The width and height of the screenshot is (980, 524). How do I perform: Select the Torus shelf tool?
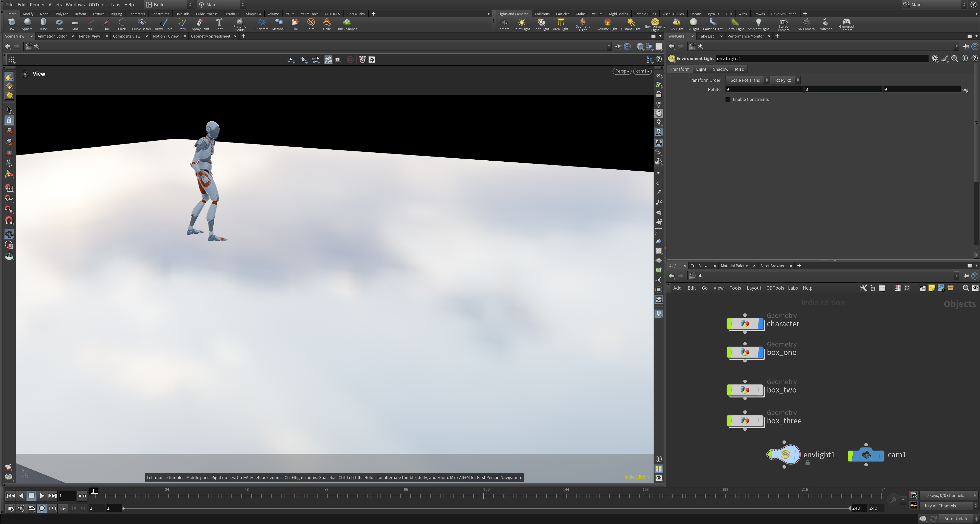[59, 24]
